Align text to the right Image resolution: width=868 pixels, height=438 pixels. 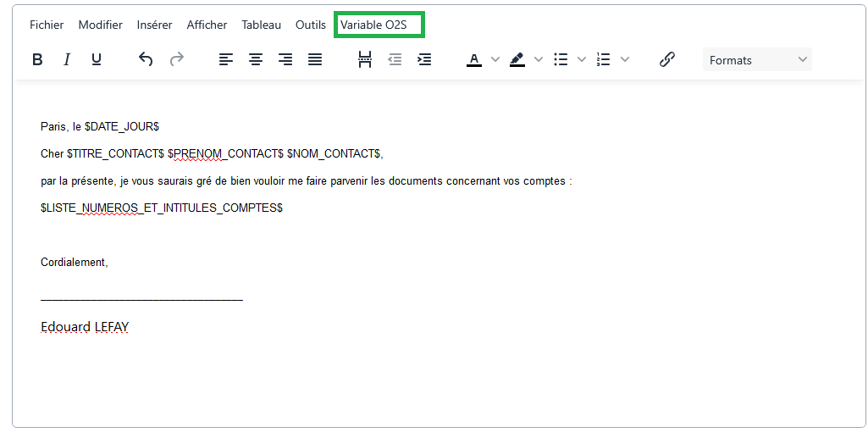click(285, 59)
